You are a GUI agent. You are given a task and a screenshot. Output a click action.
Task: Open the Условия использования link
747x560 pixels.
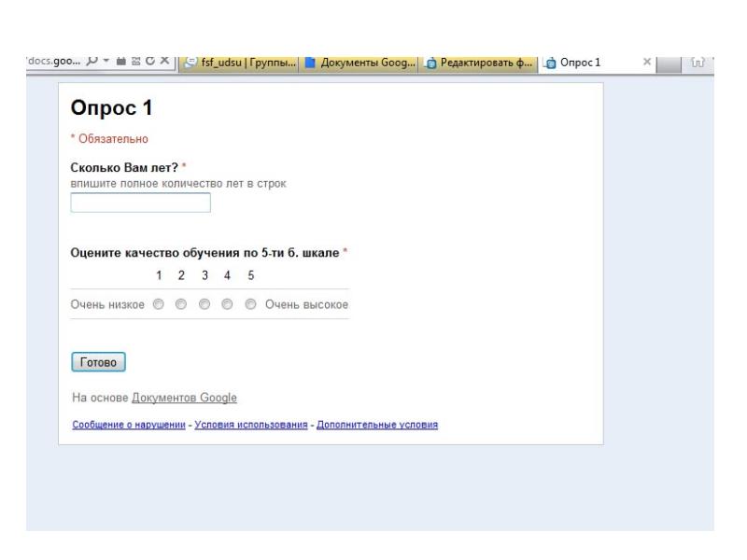click(251, 425)
